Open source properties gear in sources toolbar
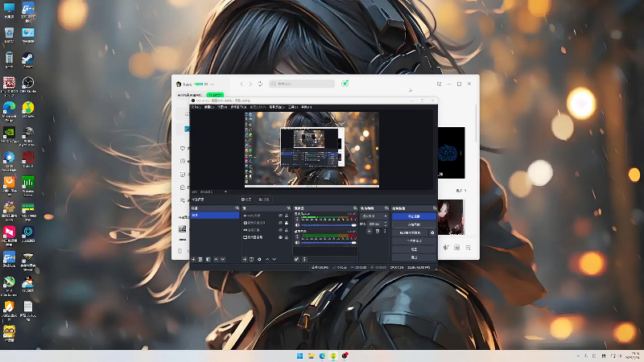The image size is (644, 362). [x=259, y=259]
